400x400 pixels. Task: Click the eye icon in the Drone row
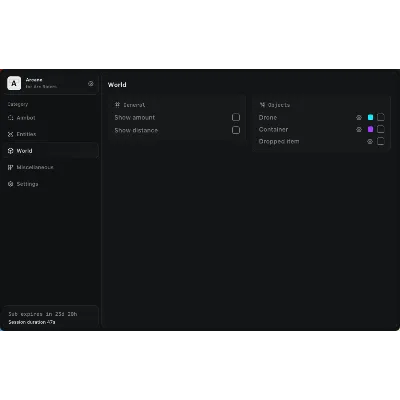[359, 117]
